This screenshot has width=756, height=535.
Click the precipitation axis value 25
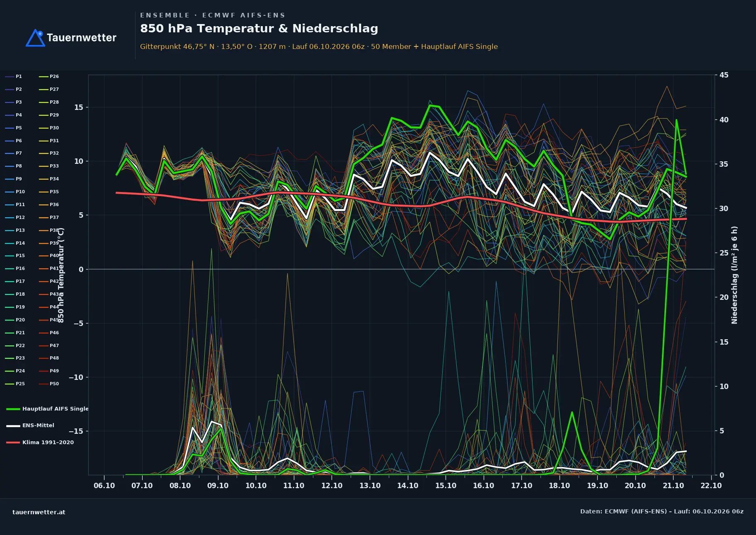pyautogui.click(x=724, y=253)
